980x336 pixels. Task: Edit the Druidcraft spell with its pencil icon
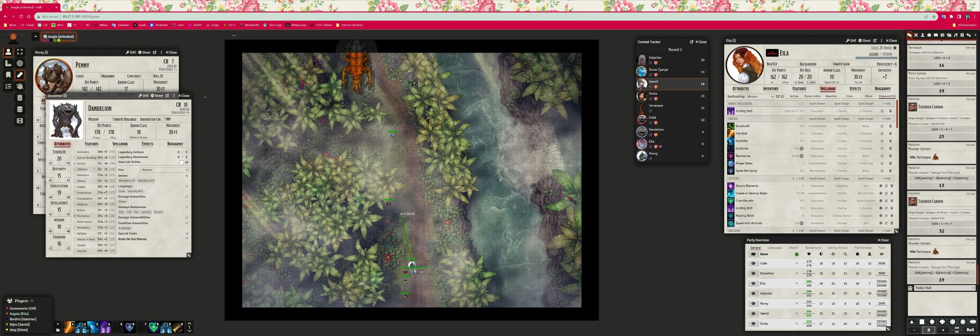pyautogui.click(x=882, y=126)
